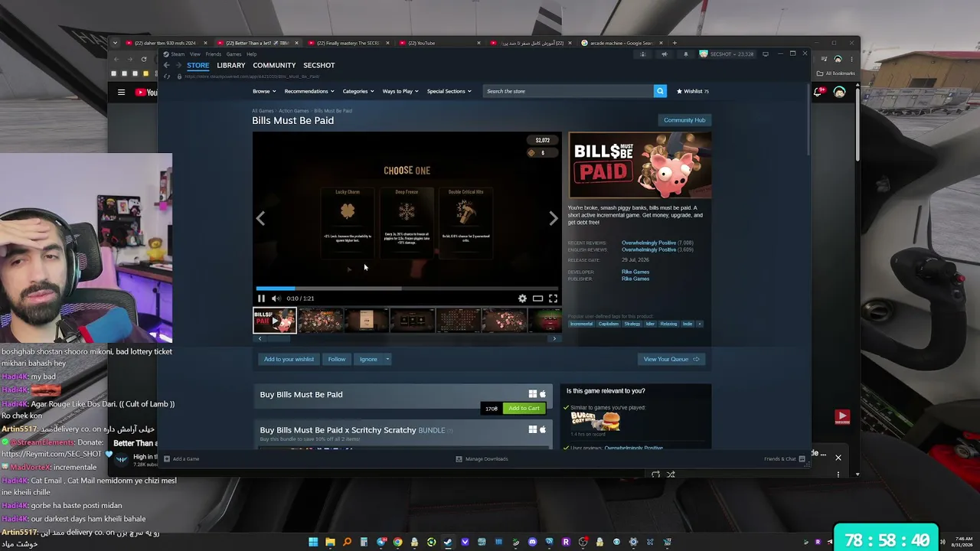Open recent reviews 'Overwhelmingly Positive' link

pos(648,243)
